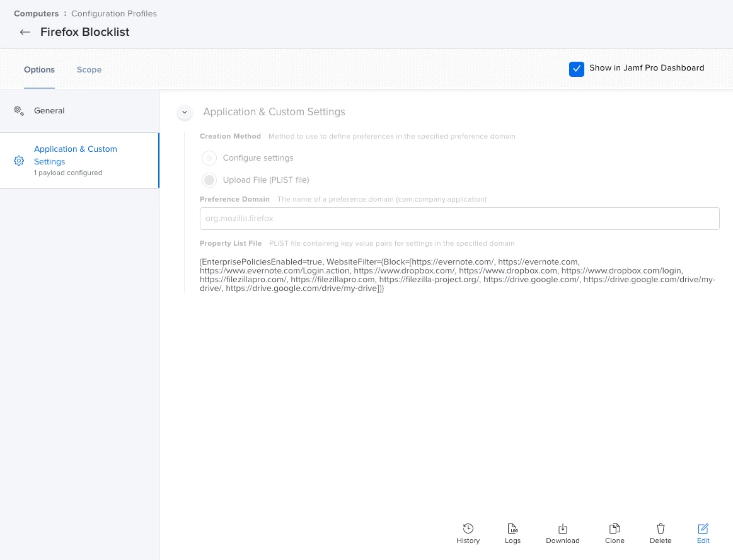This screenshot has height=560, width=733.
Task: Open the General payload section
Action: 79,111
